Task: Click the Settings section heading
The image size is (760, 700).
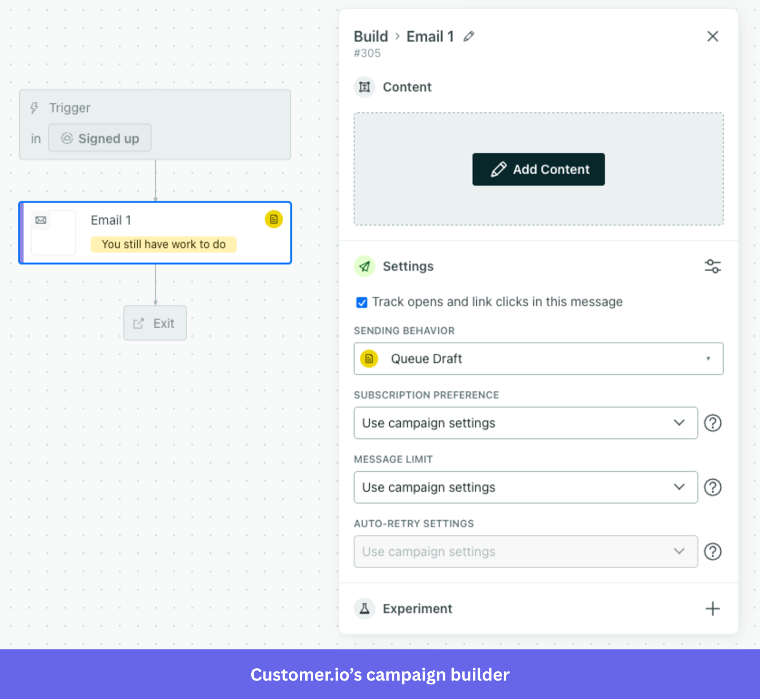Action: pyautogui.click(x=408, y=266)
